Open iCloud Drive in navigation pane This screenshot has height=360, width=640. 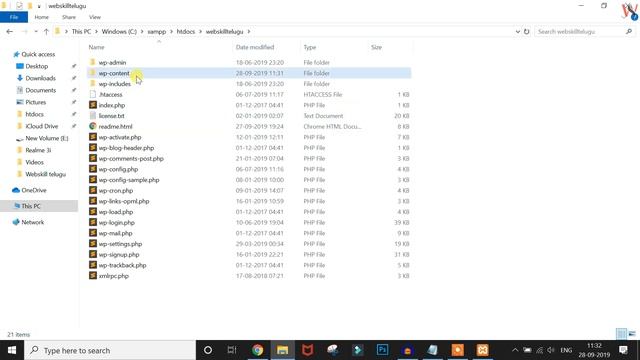(42, 126)
